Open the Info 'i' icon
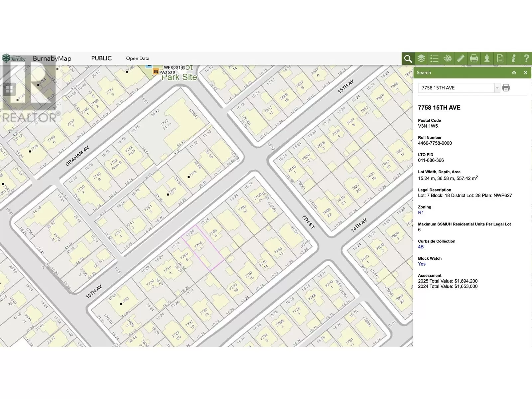Image resolution: width=532 pixels, height=399 pixels. click(x=513, y=59)
